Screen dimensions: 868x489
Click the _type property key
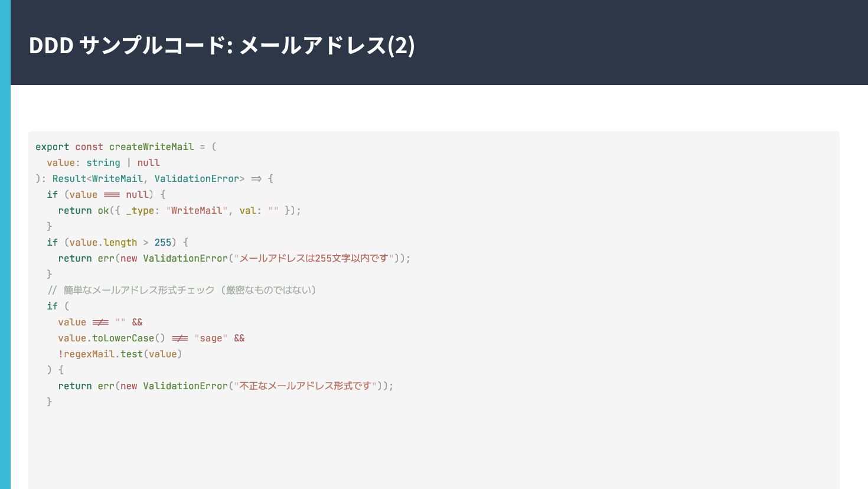click(140, 210)
